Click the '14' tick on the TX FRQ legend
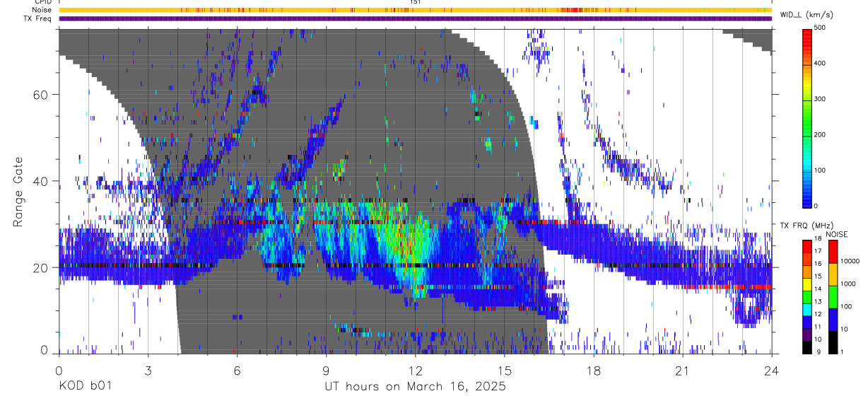Screen dimensions: 868x401 click(819, 290)
